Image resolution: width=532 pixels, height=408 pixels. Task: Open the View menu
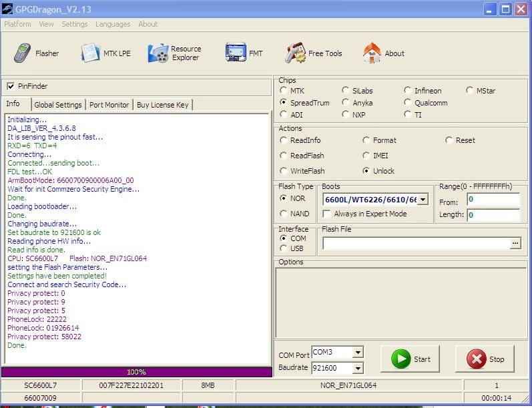pos(46,24)
